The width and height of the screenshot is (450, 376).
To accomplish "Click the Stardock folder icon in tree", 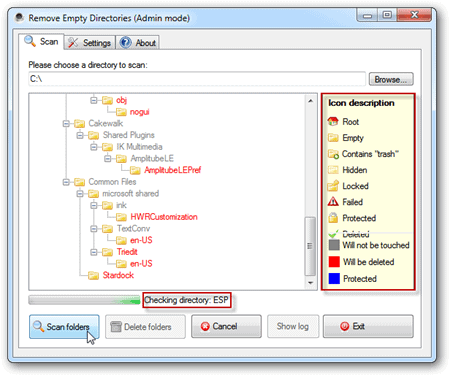I will pos(93,275).
